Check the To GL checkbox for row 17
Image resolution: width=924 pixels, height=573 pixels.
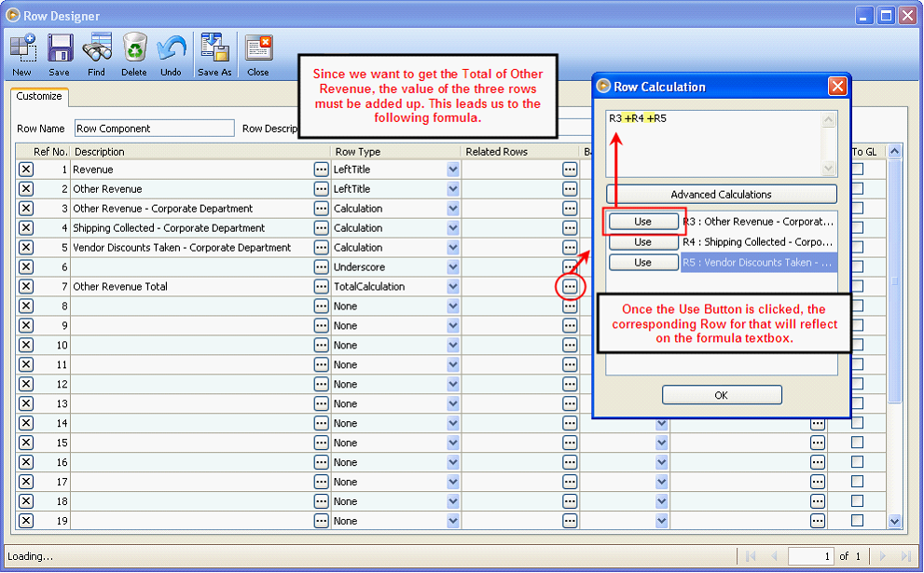point(858,481)
